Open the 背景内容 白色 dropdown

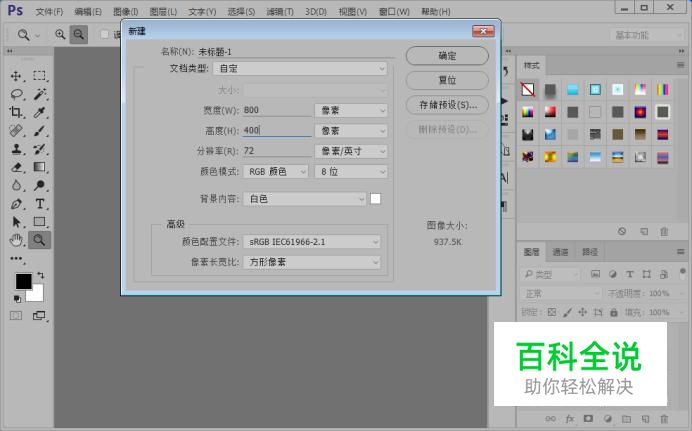(305, 199)
